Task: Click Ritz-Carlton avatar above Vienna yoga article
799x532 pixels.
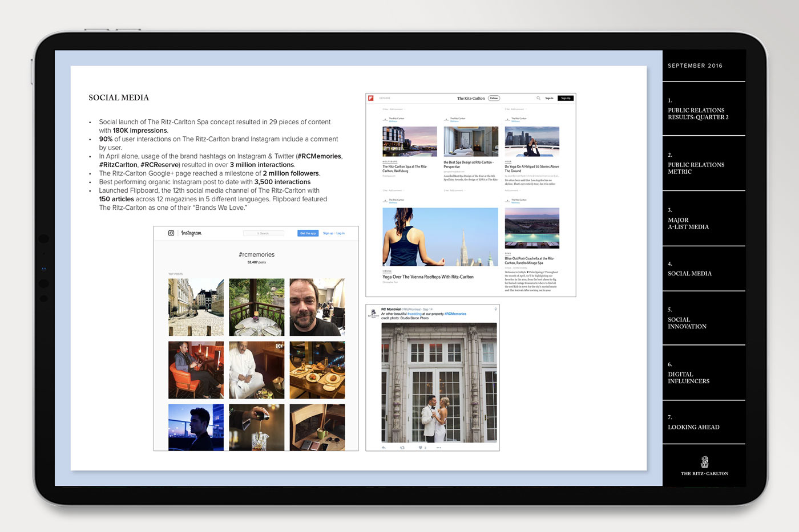Action: 385,201
